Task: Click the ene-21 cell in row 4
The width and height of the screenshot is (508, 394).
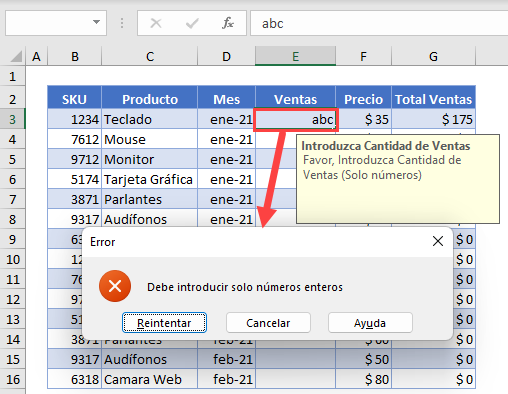Action: pyautogui.click(x=226, y=139)
